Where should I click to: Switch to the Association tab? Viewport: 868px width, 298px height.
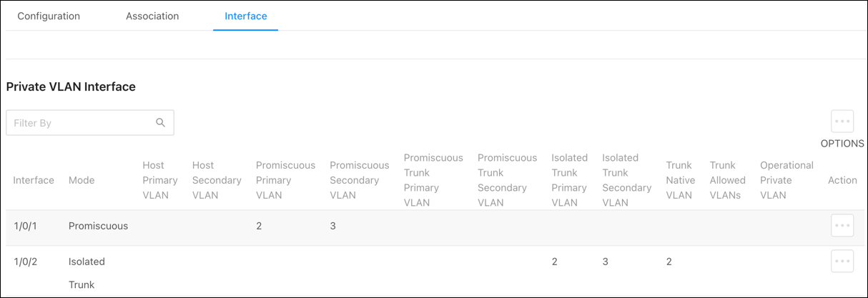pyautogui.click(x=152, y=16)
